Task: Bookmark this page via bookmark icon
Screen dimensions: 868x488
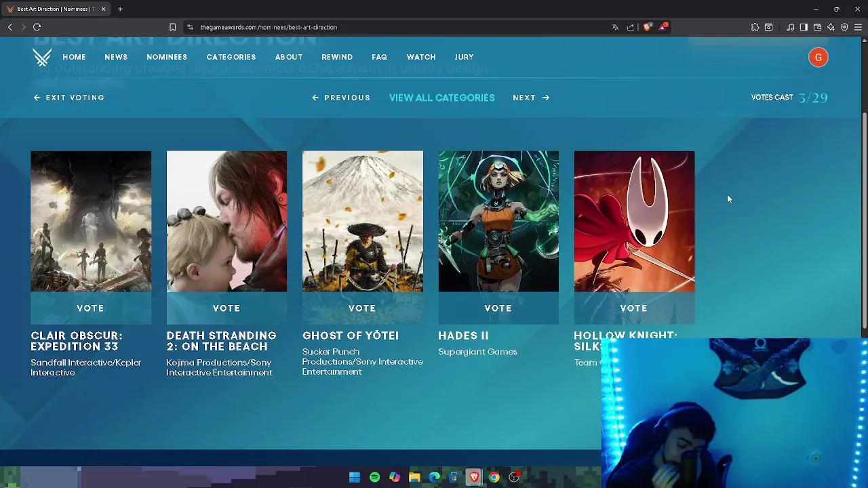Action: point(172,27)
